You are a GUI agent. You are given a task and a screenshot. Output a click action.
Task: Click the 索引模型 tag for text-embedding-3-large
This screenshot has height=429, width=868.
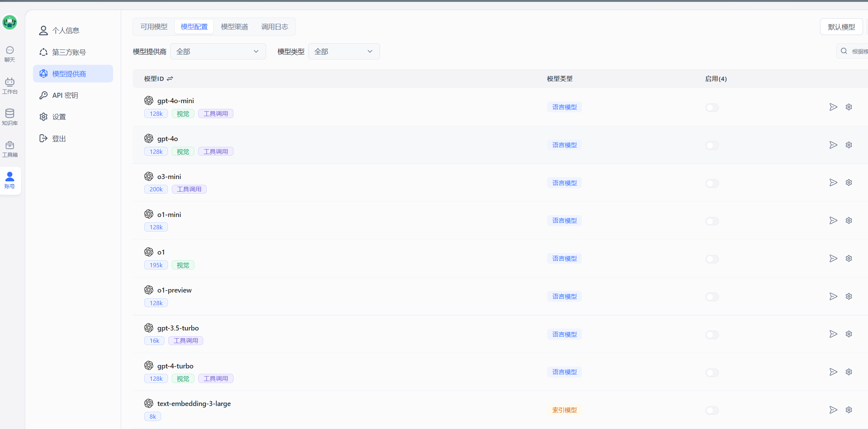[x=564, y=410]
